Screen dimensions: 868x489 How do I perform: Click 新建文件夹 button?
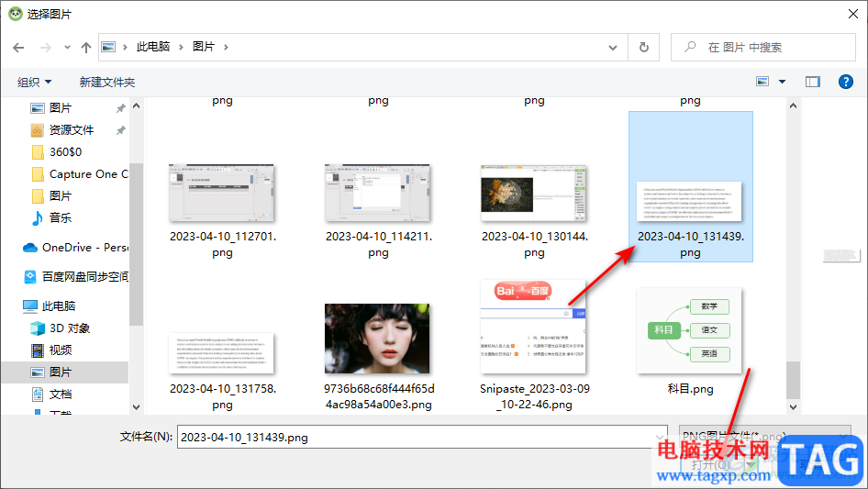[x=106, y=82]
